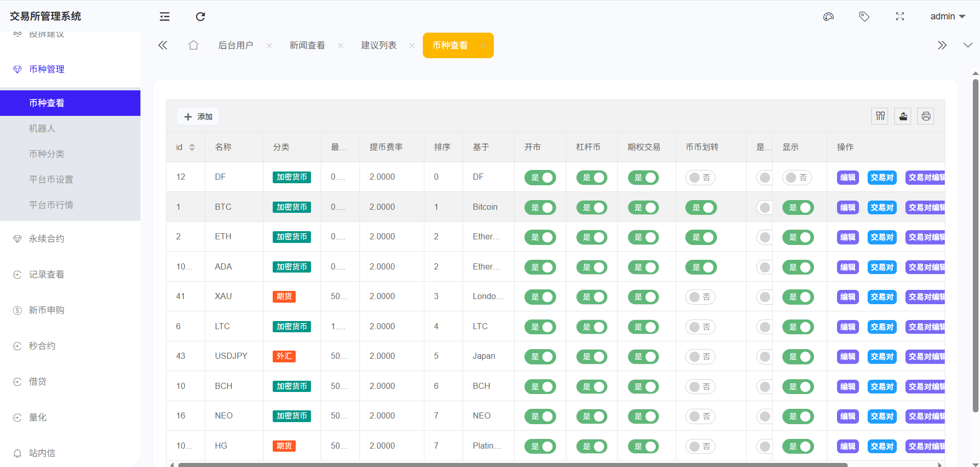Screen dimensions: 980x467
Task: Click the tag icon in top bar
Action: point(864,17)
